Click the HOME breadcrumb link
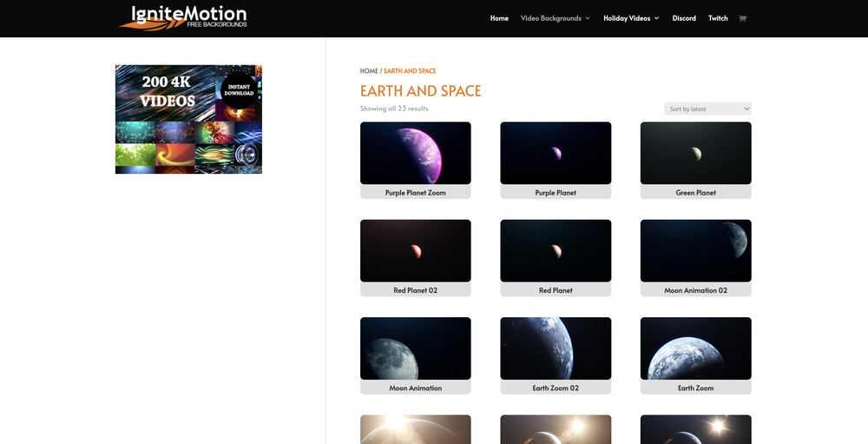The height and width of the screenshot is (444, 868). tap(369, 71)
